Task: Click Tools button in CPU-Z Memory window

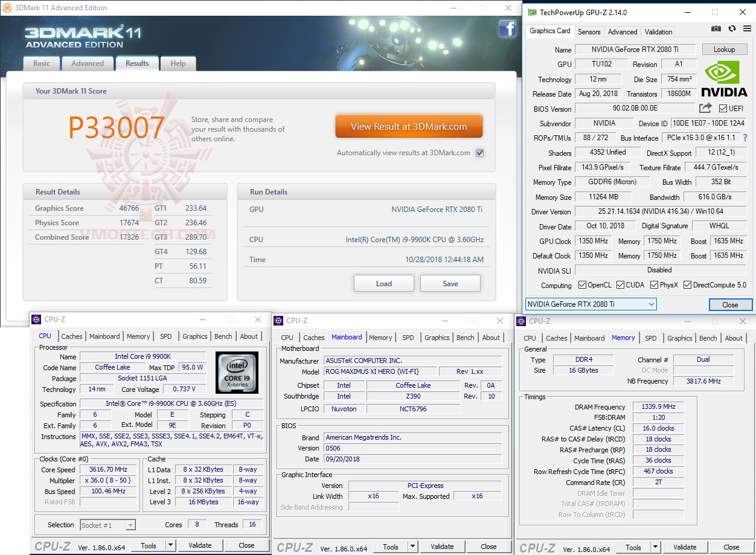Action: click(x=633, y=547)
